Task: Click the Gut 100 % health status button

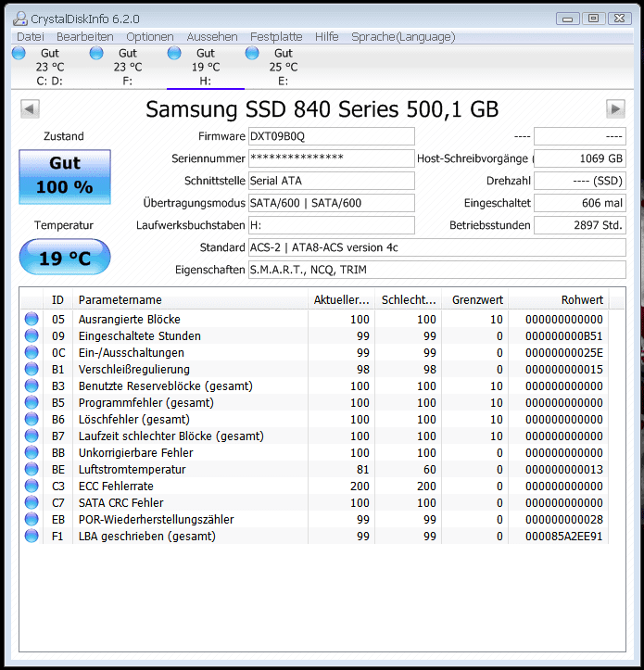Action: tap(65, 177)
